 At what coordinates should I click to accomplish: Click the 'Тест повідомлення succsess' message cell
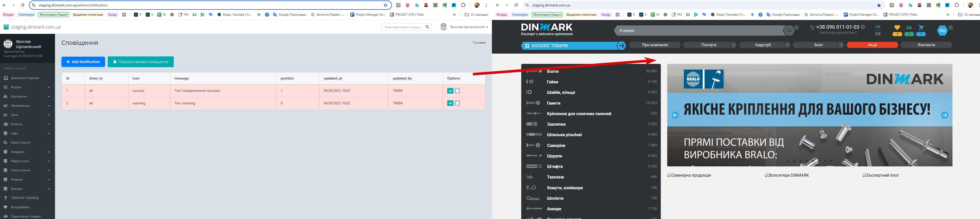click(223, 91)
